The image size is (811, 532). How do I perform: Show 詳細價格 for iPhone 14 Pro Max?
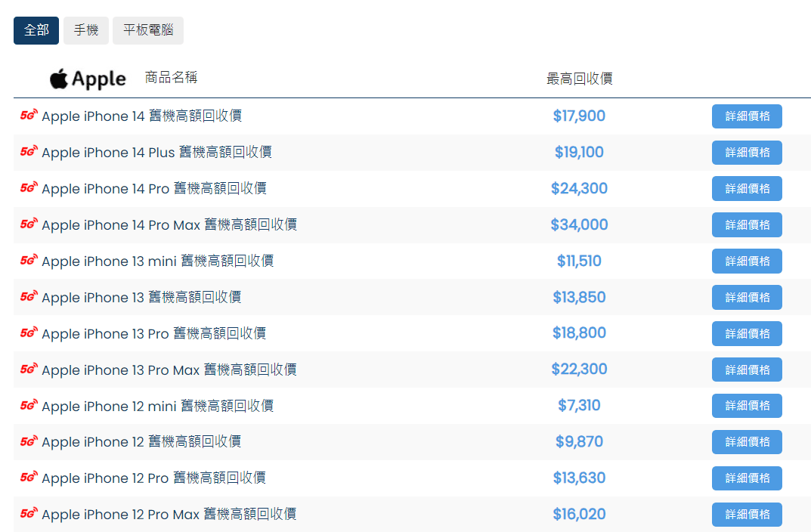747,225
